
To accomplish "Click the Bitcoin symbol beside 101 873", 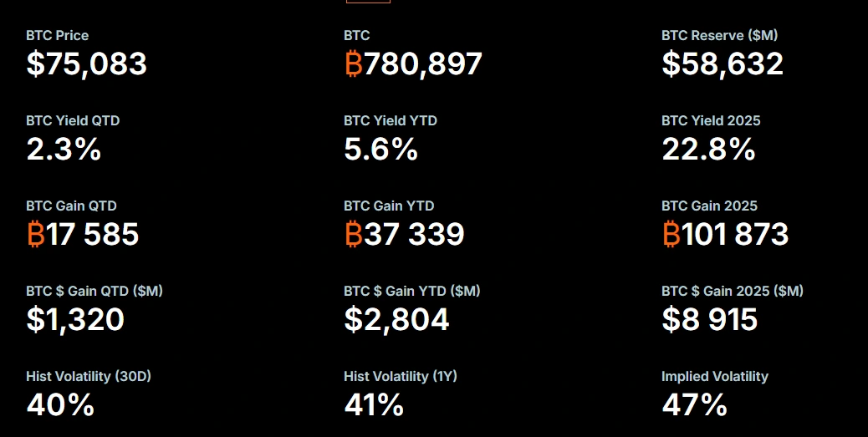I will point(671,235).
